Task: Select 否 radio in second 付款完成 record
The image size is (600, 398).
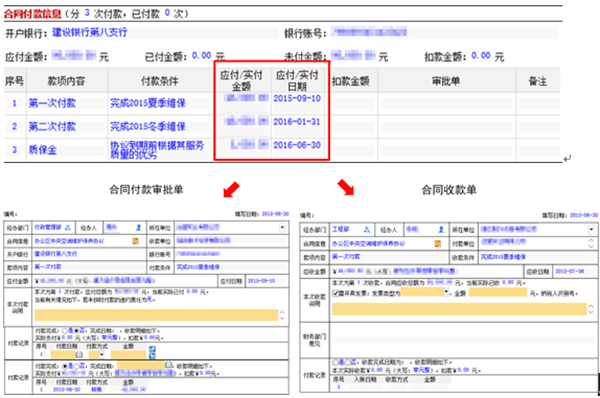Action: click(76, 366)
